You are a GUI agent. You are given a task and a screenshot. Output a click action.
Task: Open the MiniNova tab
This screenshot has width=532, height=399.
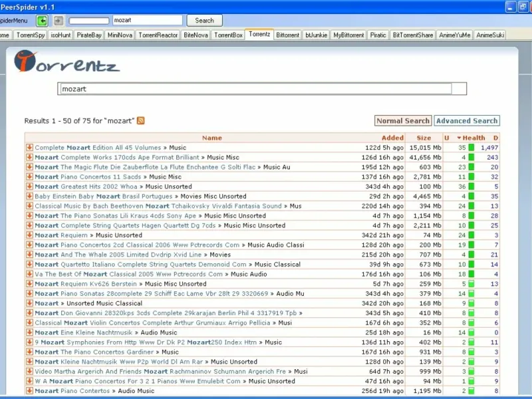click(120, 35)
